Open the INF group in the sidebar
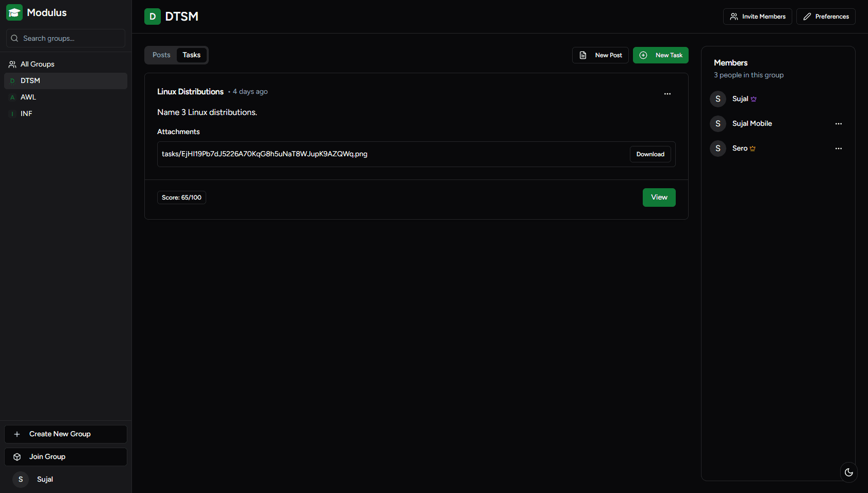The height and width of the screenshot is (493, 868). coord(26,113)
